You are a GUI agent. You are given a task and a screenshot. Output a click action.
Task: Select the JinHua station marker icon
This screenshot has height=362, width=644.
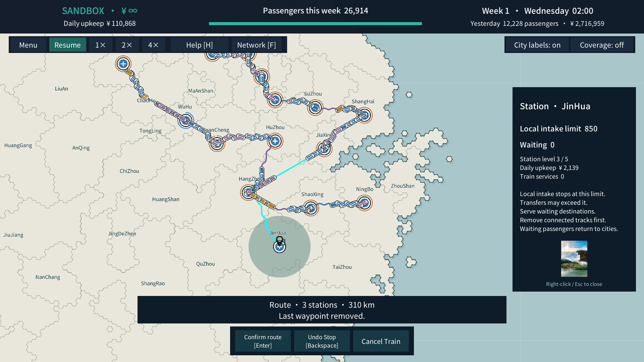click(x=279, y=247)
